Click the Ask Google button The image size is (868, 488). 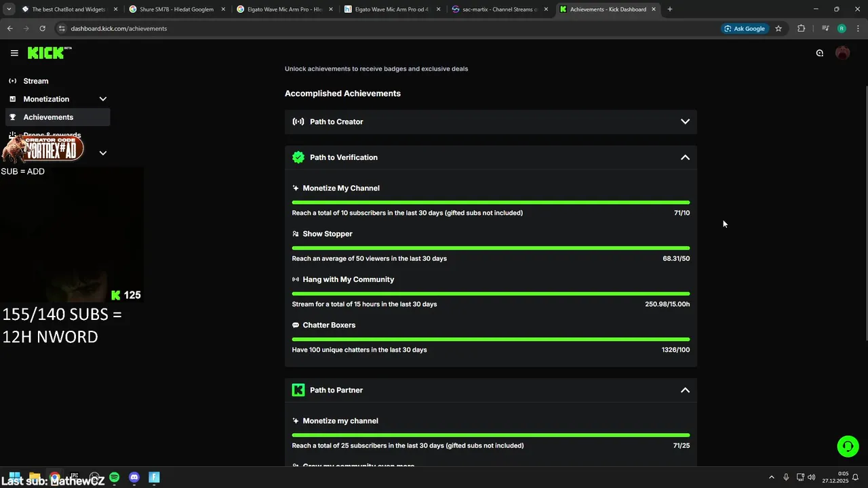coord(745,28)
